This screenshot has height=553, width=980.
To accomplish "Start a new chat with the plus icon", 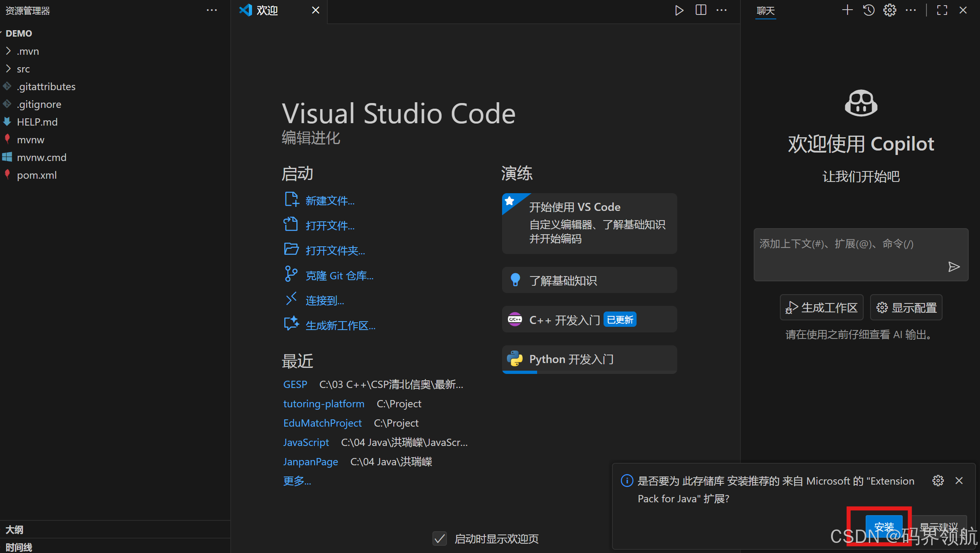I will click(x=847, y=10).
